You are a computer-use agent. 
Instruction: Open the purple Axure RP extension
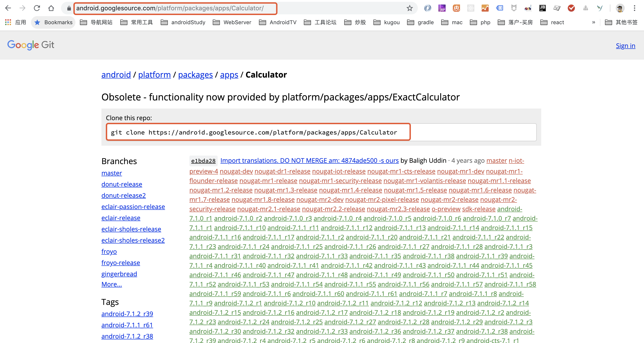[x=442, y=8]
